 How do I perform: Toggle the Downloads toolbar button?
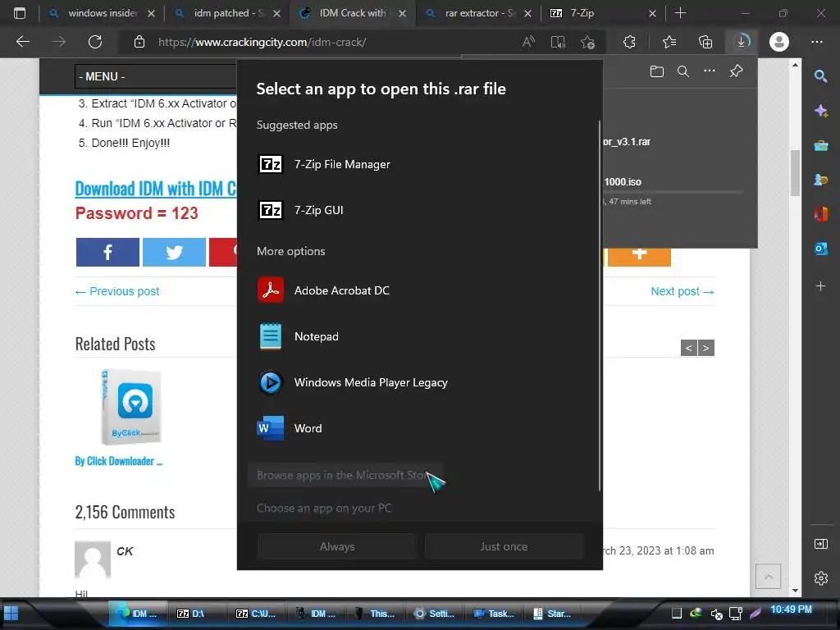pos(742,42)
